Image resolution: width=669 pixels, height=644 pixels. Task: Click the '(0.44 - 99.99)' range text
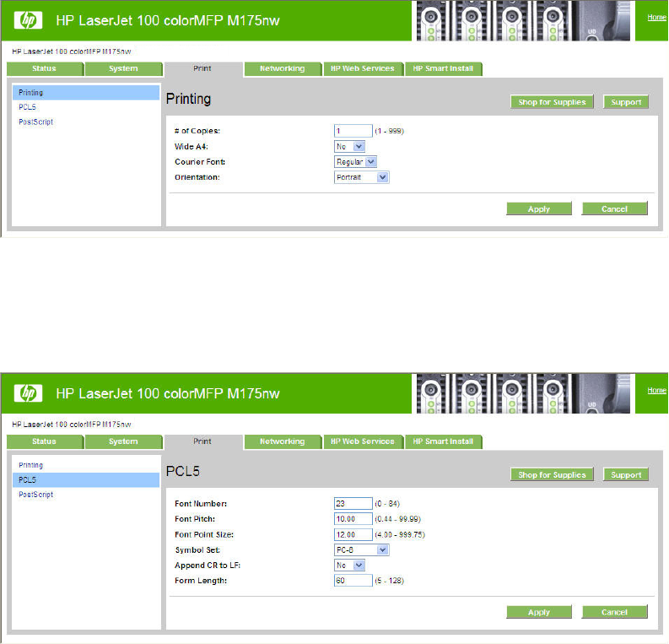(397, 519)
